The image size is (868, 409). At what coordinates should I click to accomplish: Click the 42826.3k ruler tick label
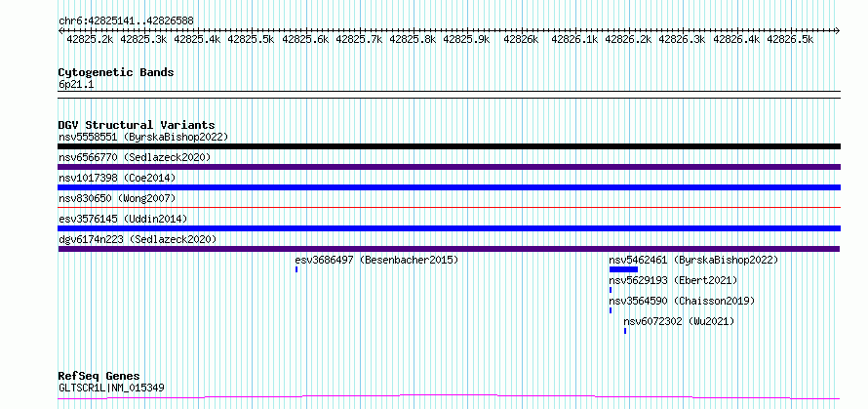point(682,40)
